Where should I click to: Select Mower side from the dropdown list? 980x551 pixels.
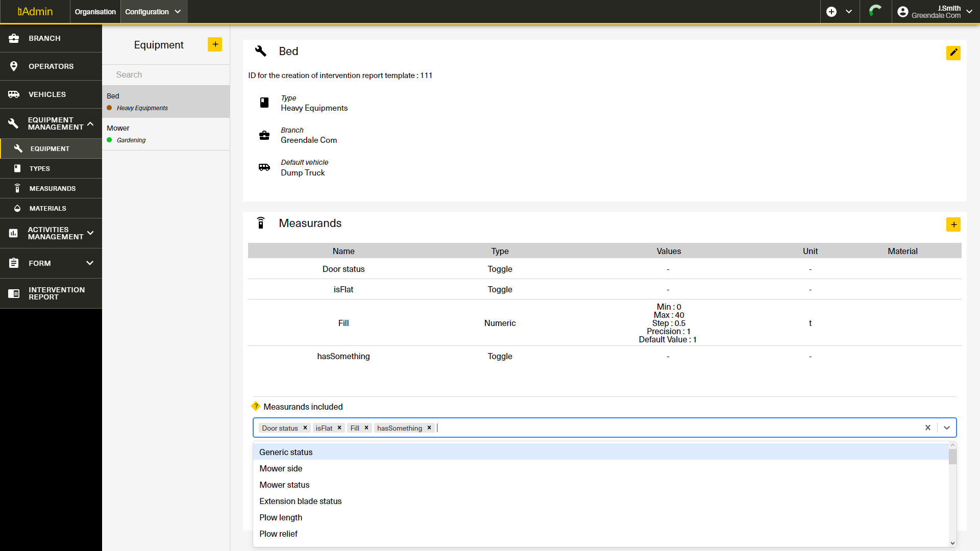pos(281,468)
